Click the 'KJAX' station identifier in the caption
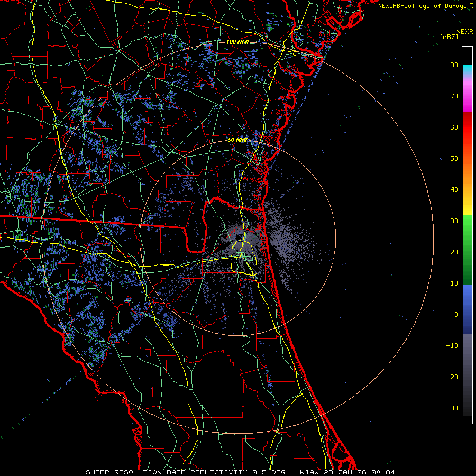476x476 pixels. (310, 472)
